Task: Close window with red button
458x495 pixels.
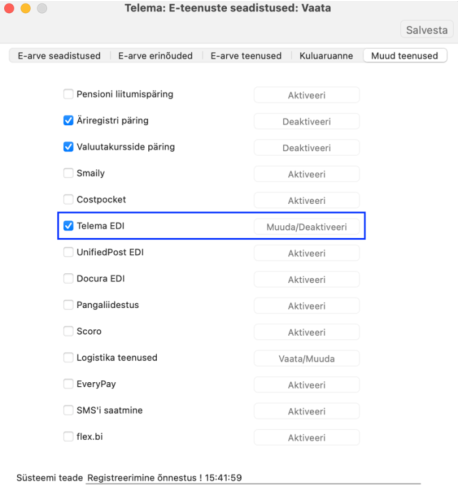Action: point(9,8)
